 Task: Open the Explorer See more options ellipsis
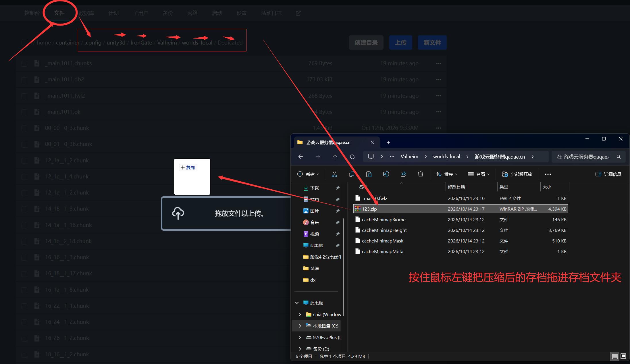[548, 174]
